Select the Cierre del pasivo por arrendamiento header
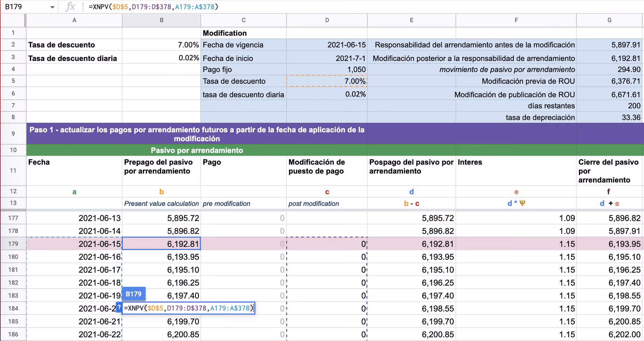This screenshot has height=341, width=644. point(609,171)
